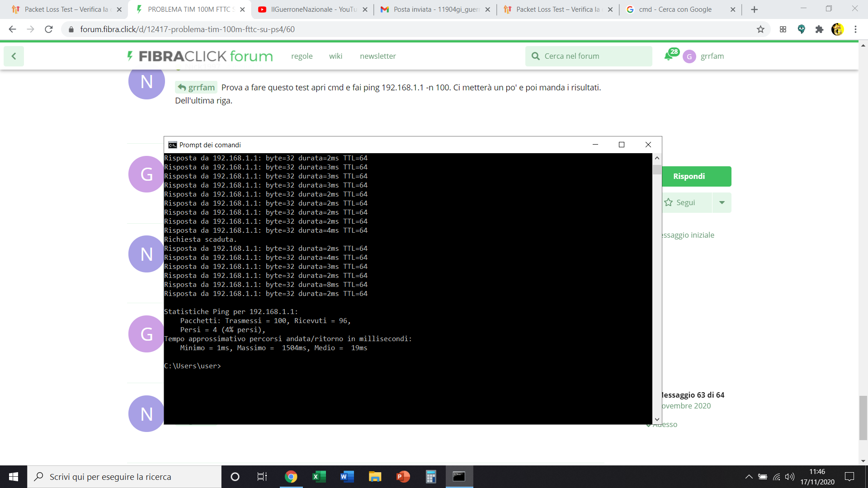
Task: Click the speaker volume icon in system tray
Action: 791,477
